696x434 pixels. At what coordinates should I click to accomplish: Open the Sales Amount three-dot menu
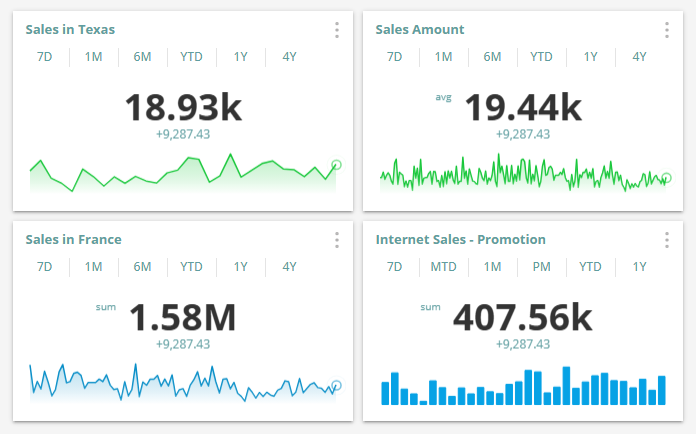click(666, 30)
